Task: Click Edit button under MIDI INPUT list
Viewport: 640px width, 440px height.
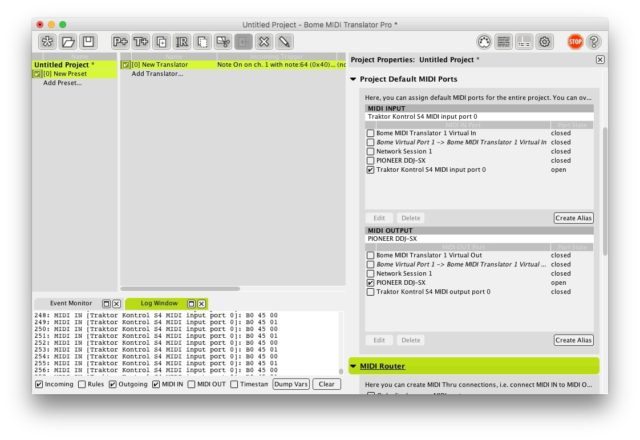Action: (x=379, y=218)
